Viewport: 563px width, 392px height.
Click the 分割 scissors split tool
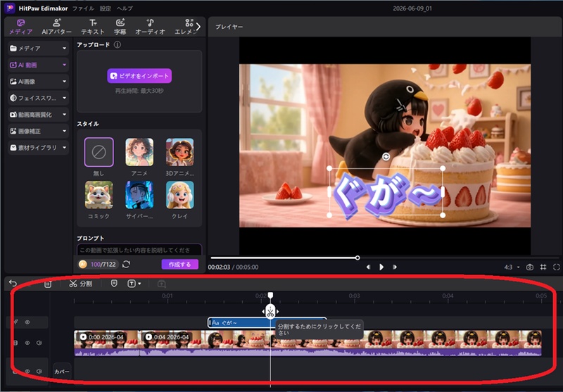[81, 284]
